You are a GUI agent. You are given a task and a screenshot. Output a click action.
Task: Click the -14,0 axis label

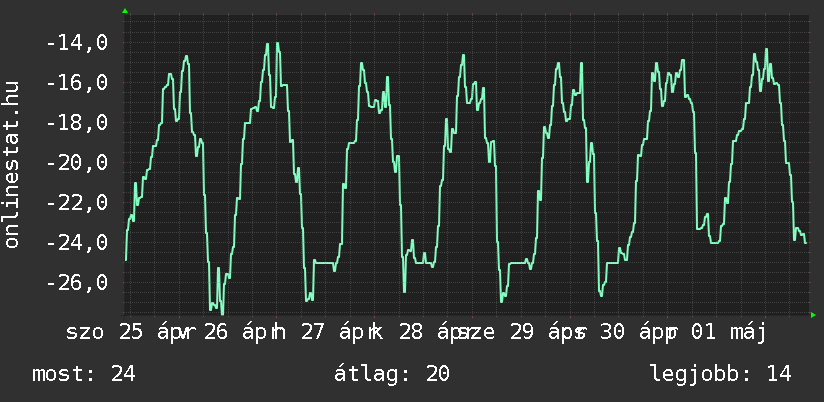point(77,43)
